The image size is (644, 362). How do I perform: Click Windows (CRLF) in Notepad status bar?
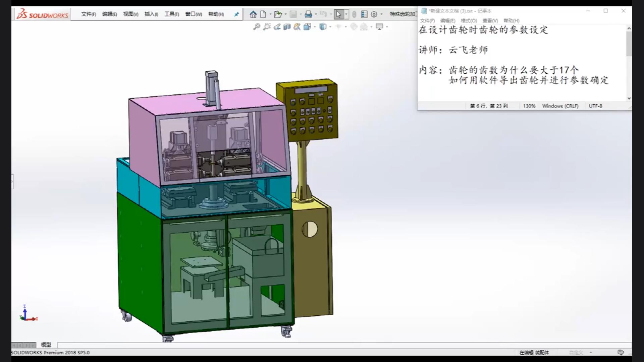click(560, 106)
